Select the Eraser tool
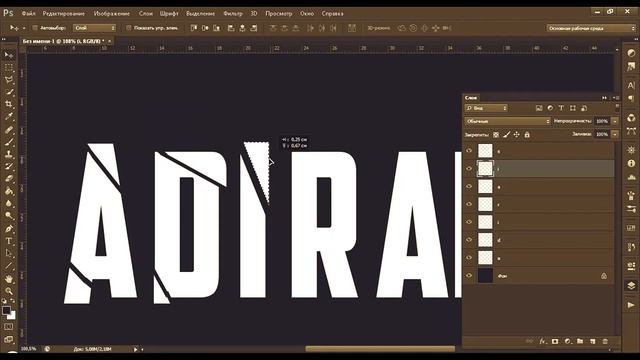 9,179
